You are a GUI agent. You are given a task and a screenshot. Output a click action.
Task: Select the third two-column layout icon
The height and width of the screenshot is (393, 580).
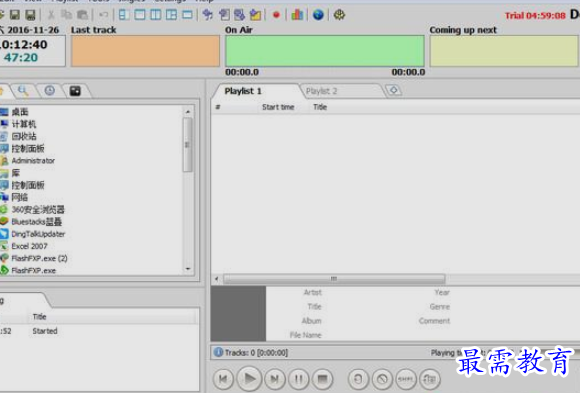coord(156,15)
